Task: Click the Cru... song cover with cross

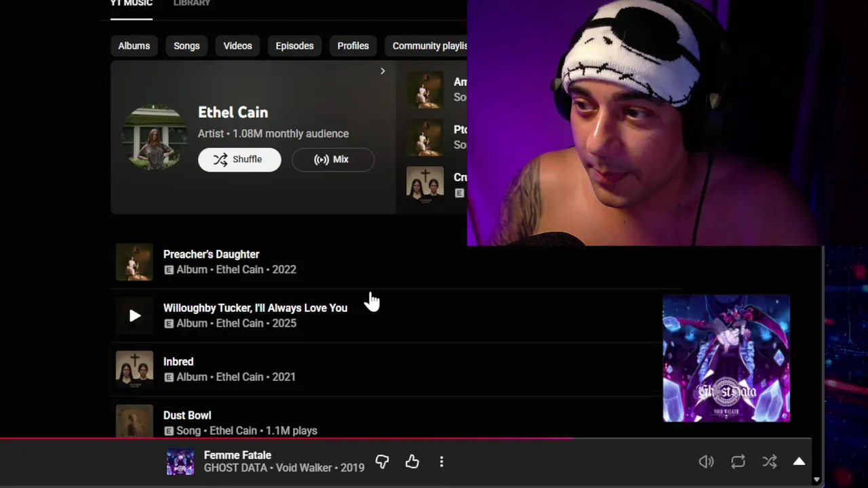Action: pos(425,184)
